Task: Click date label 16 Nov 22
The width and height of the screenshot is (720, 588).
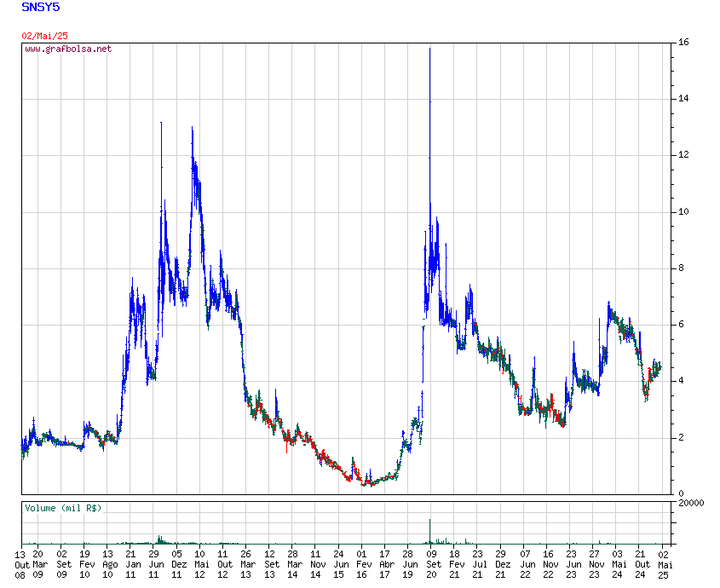Action: pos(550,565)
